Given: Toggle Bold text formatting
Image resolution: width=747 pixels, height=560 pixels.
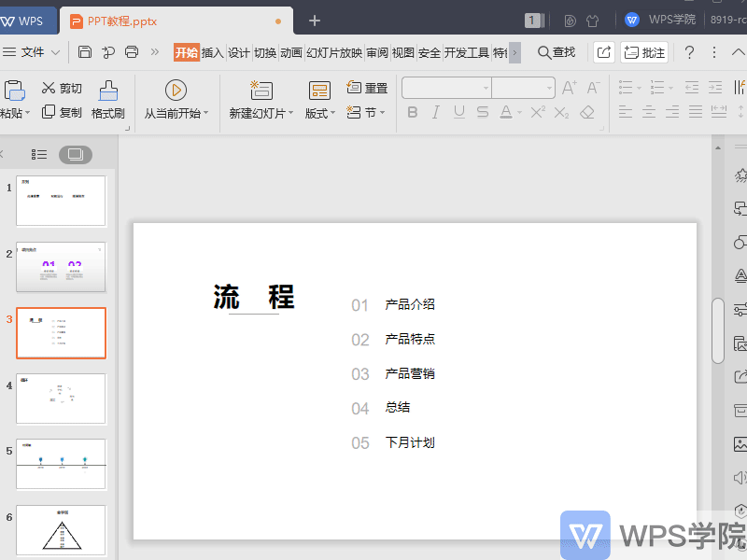Looking at the screenshot, I should coord(413,112).
